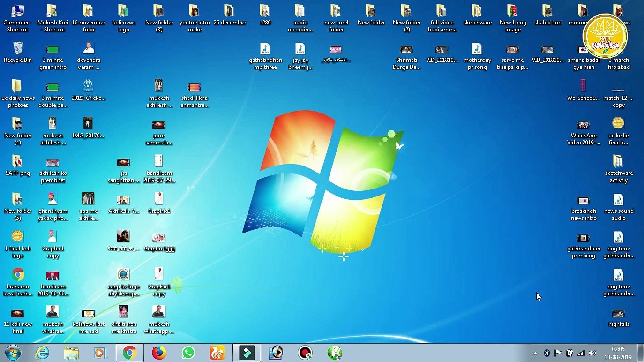The height and width of the screenshot is (362, 644).
Task: Select the news sound audio MP3
Action: pyautogui.click(x=618, y=207)
